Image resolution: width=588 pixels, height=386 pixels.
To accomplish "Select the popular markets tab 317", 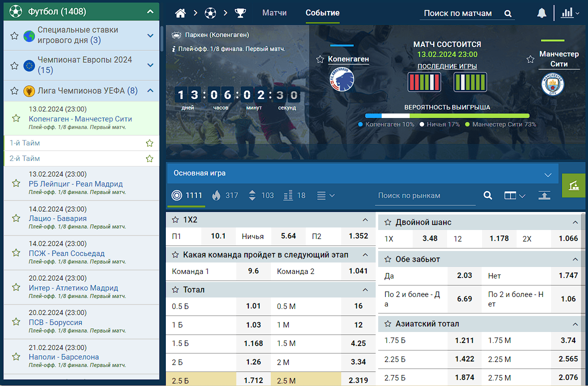I will click(x=225, y=195).
